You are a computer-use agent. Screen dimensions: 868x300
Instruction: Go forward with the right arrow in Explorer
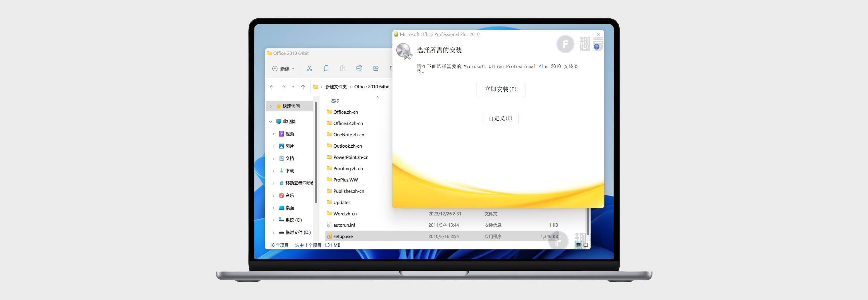(283, 87)
